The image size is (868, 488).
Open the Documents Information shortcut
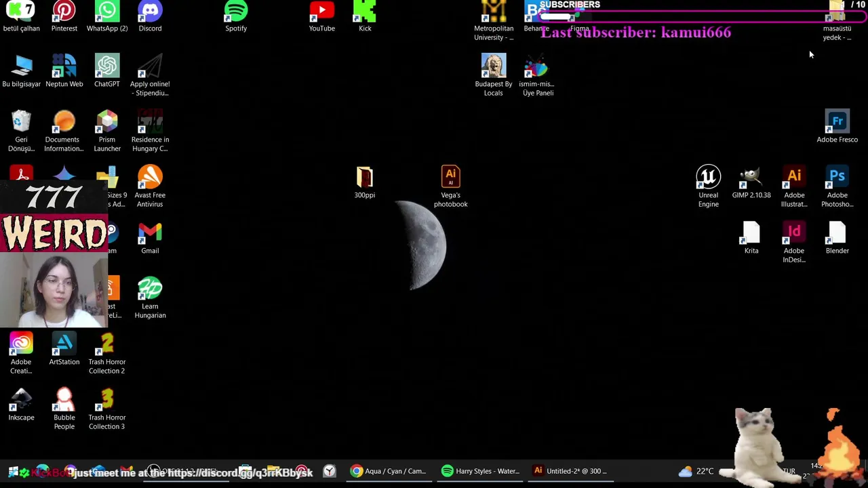(x=64, y=131)
